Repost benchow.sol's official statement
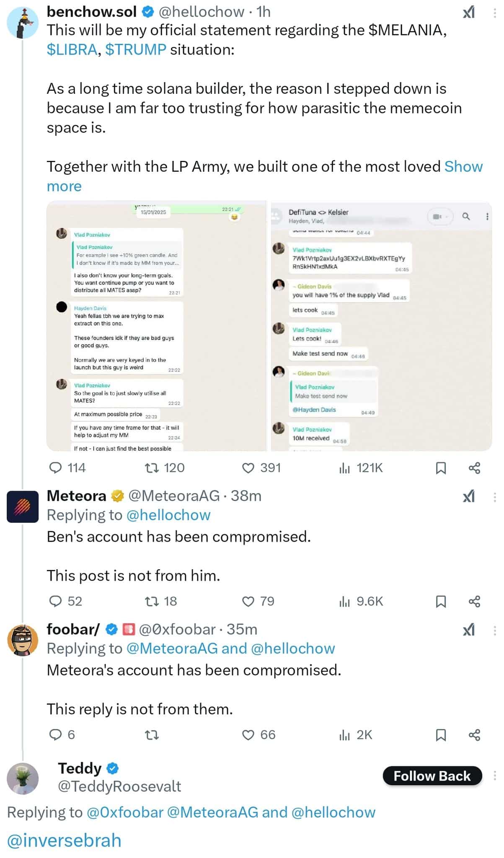 150,468
